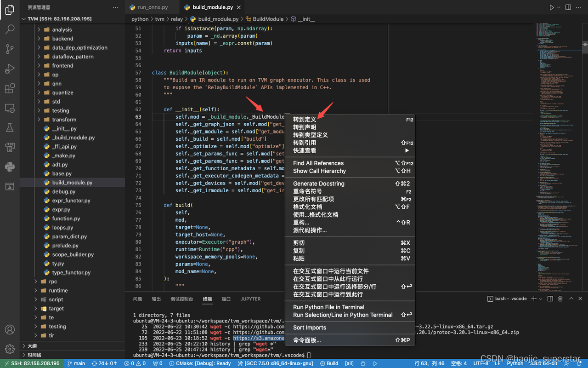Click the SSH remote indicator in status bar
Image resolution: width=588 pixels, height=368 pixels.
[x=31, y=363]
